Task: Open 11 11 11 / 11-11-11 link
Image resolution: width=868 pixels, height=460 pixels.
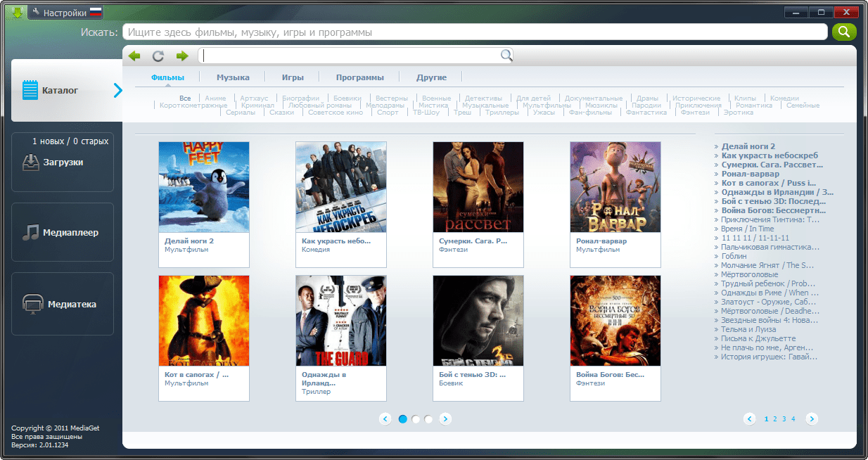Action: tap(756, 238)
